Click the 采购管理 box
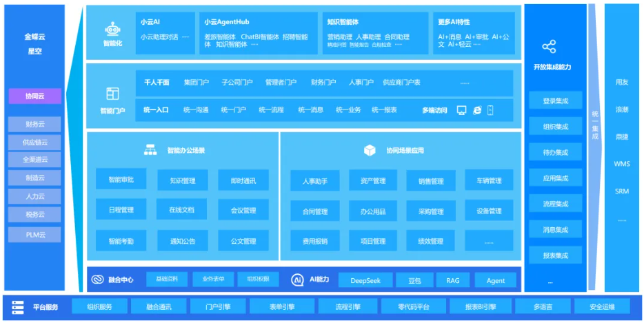 coord(431,211)
